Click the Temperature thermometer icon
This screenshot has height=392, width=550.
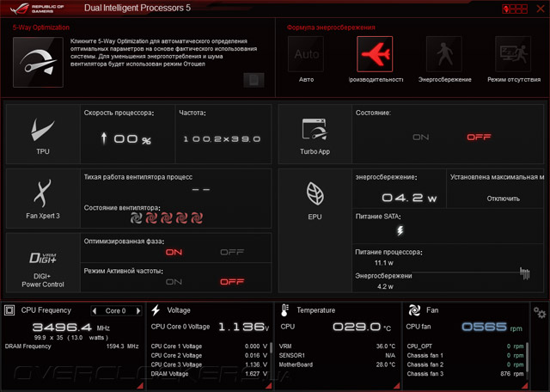284,310
